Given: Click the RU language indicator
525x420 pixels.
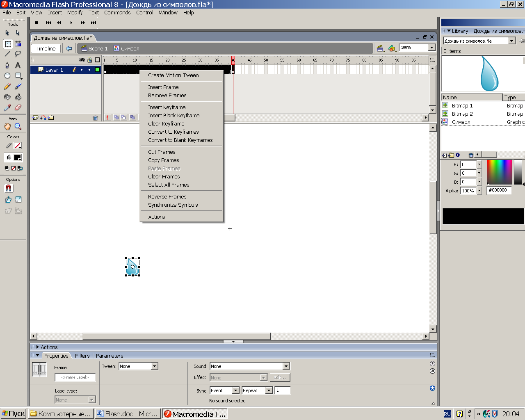Looking at the screenshot, I should click(447, 414).
